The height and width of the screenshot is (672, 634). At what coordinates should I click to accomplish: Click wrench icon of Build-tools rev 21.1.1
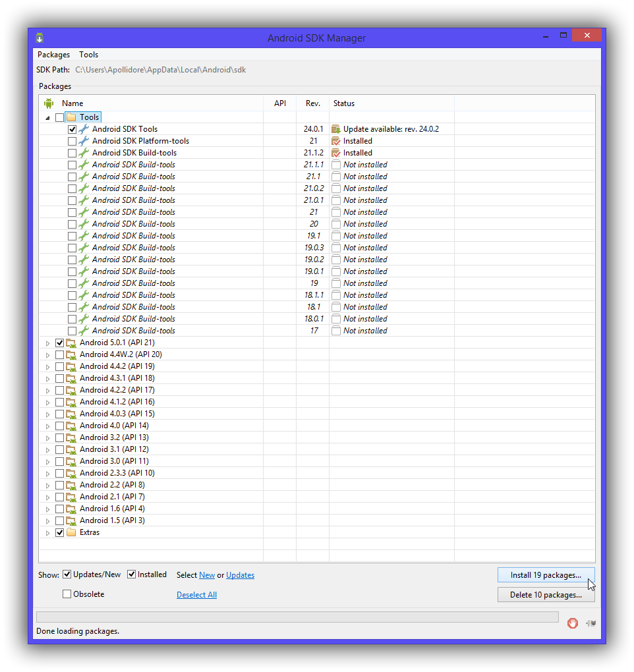(x=84, y=165)
